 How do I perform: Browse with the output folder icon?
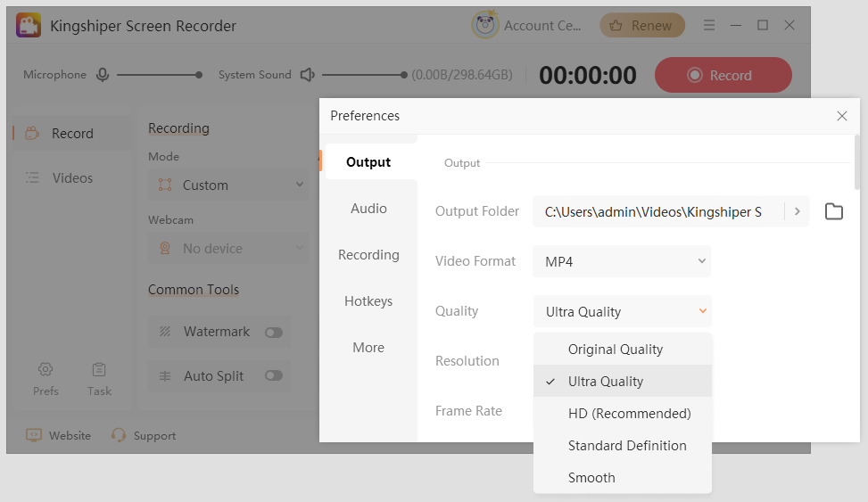834,211
